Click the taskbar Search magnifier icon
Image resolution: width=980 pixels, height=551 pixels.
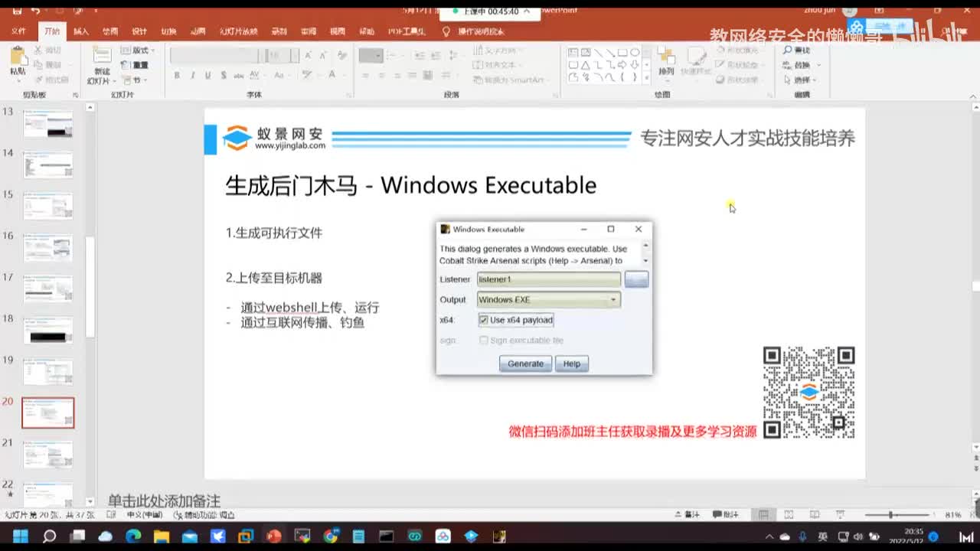coord(49,536)
